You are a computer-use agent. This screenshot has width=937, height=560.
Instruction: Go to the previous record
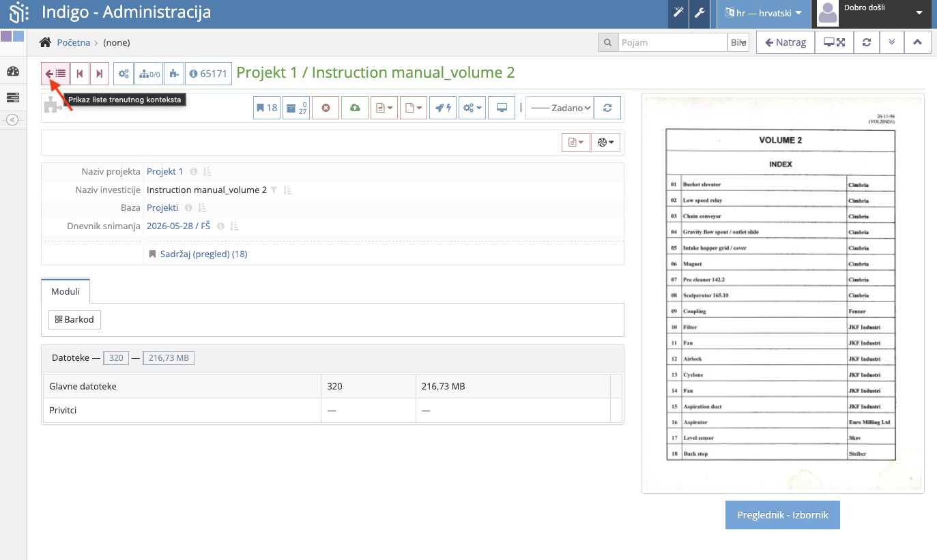[80, 74]
